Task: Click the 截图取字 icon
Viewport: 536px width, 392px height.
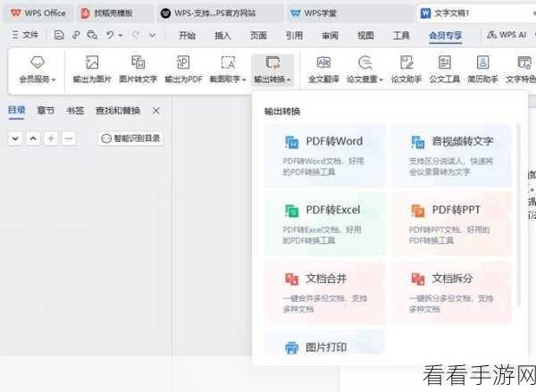Action: (228, 63)
